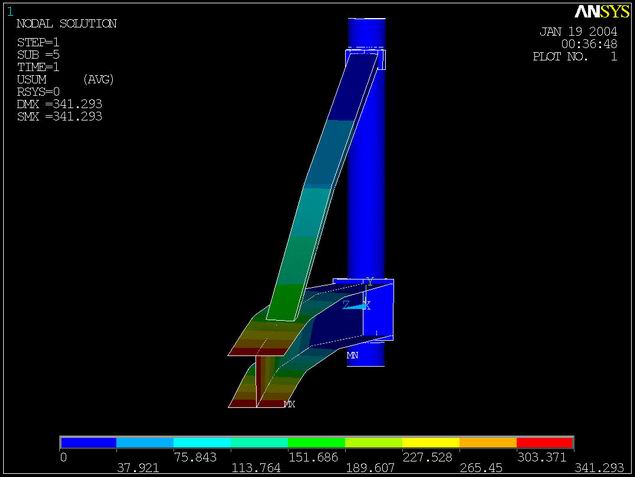Click legend value '37.921'

pyautogui.click(x=138, y=468)
